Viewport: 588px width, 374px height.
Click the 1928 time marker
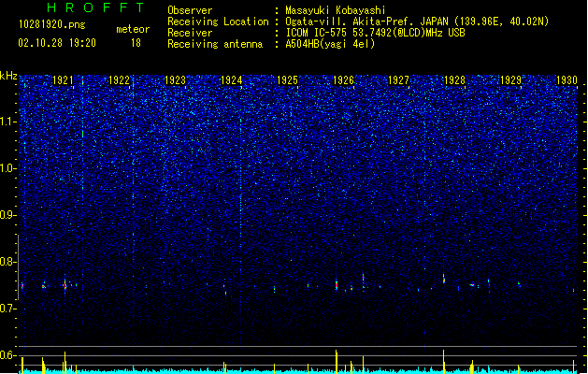(x=454, y=80)
